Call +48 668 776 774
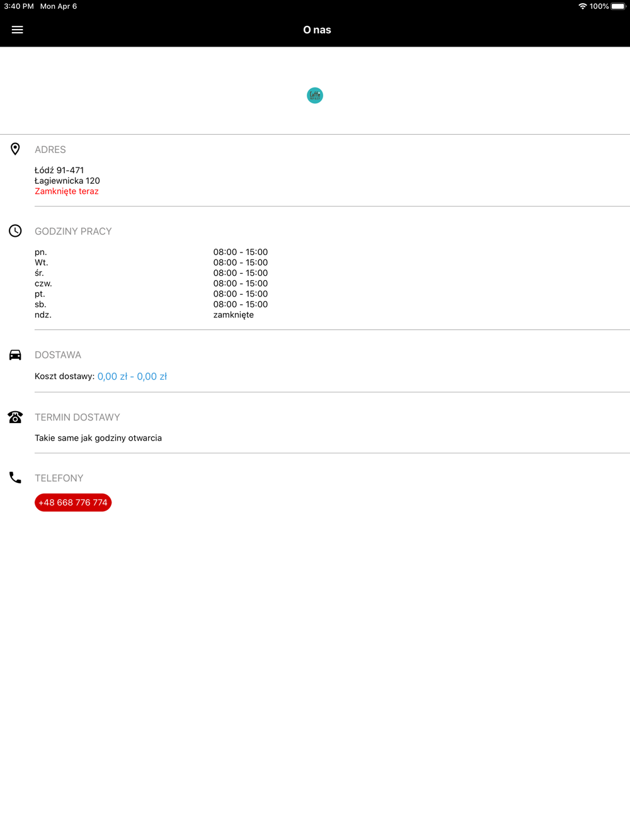Viewport: 630px width, 840px height. click(x=73, y=502)
